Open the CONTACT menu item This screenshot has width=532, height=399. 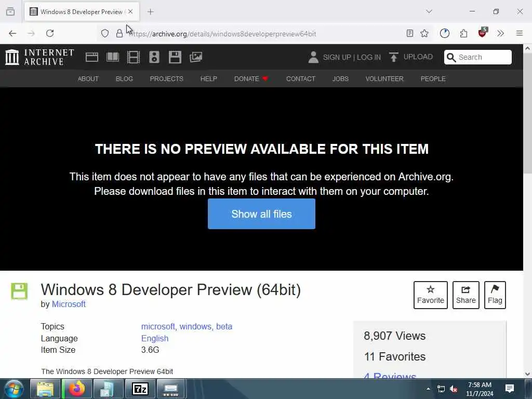pos(301,79)
